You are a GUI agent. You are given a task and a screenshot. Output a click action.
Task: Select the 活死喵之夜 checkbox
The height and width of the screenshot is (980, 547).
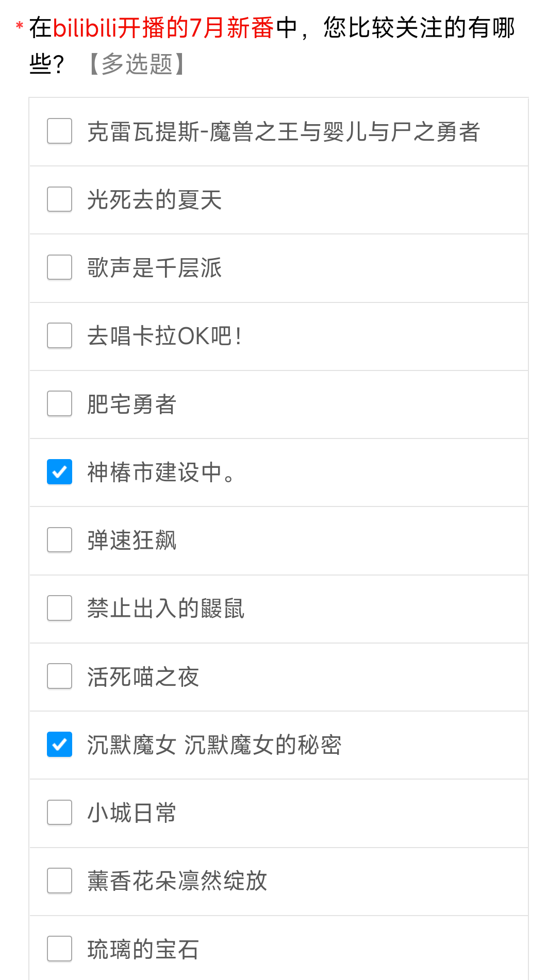(x=59, y=676)
